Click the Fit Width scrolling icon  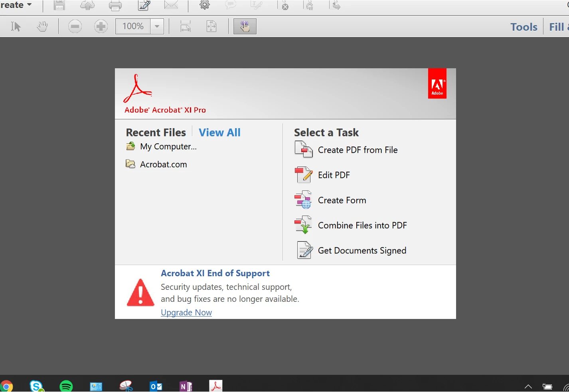click(x=186, y=26)
